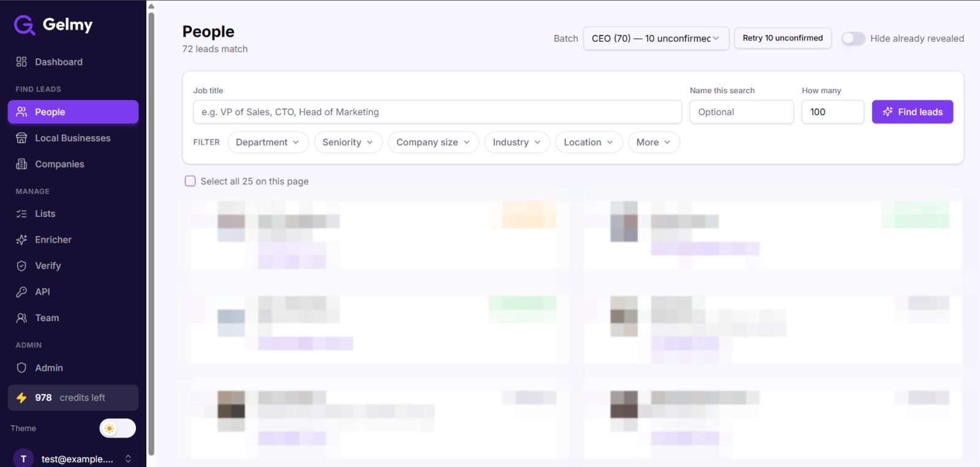Open the Company size filter
This screenshot has width=980, height=467.
coord(433,142)
